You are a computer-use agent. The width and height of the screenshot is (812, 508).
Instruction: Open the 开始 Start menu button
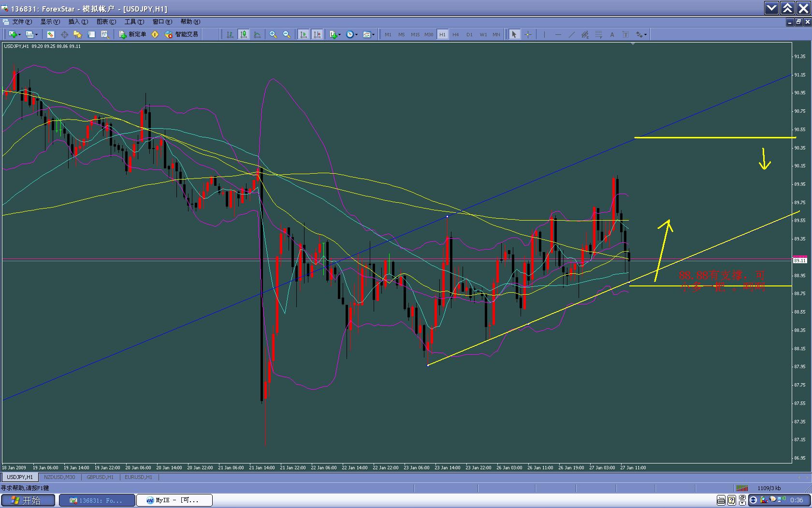28,500
